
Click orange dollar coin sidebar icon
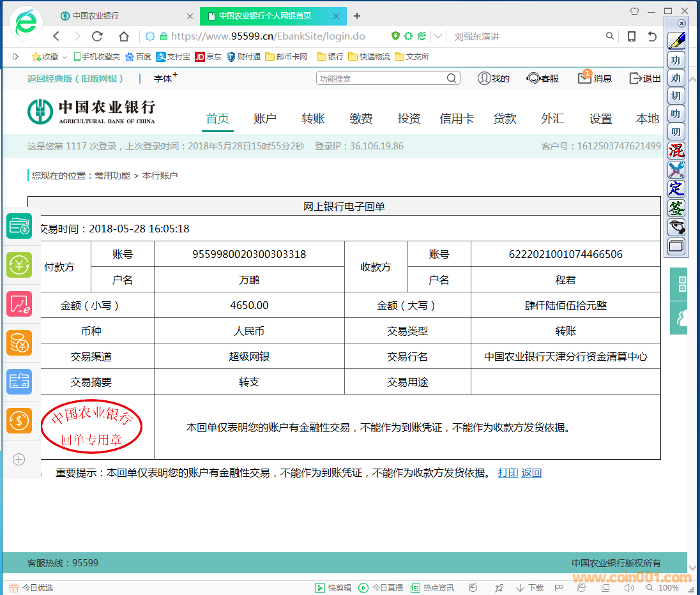click(x=19, y=421)
